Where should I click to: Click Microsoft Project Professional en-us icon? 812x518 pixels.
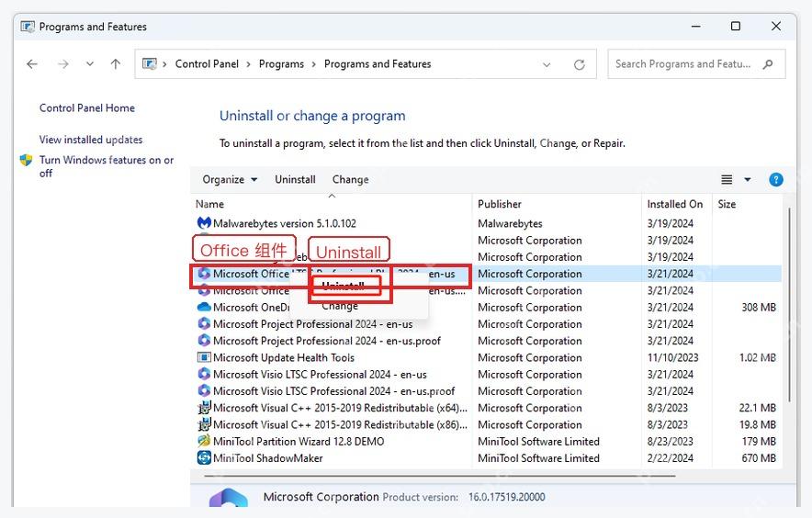[x=204, y=324]
